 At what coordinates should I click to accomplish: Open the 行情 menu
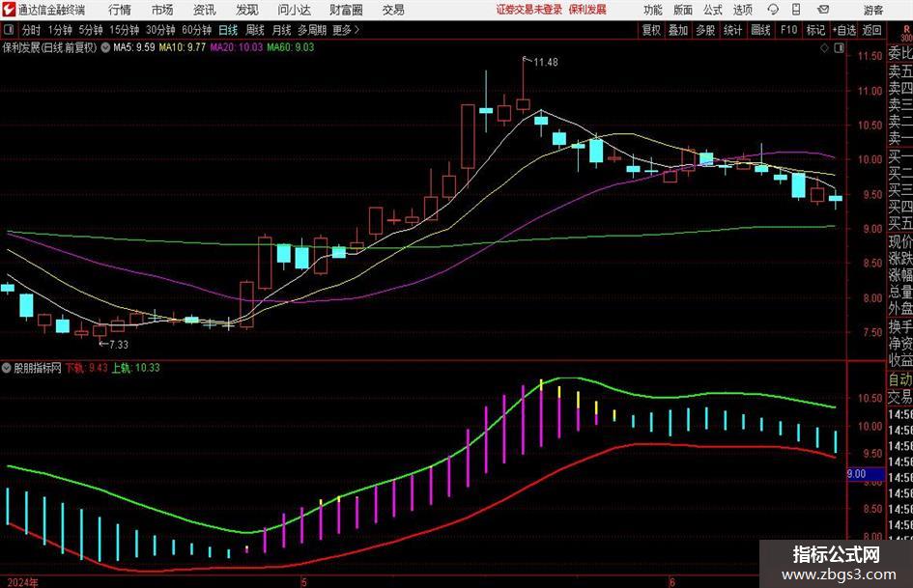click(x=120, y=10)
